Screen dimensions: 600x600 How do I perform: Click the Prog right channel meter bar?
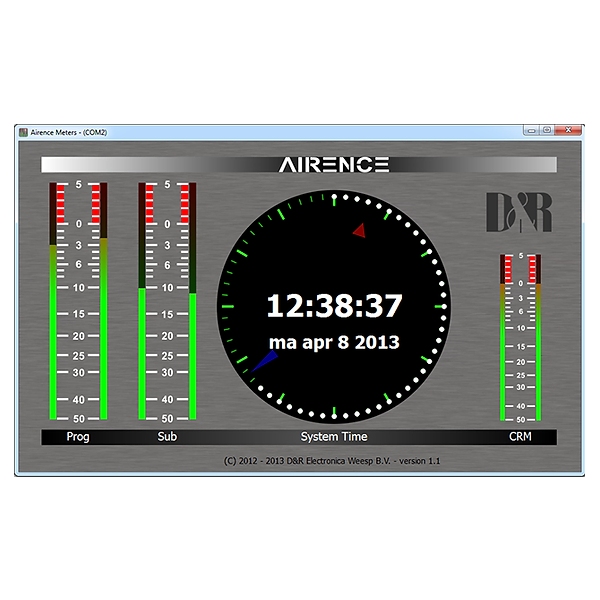103,301
